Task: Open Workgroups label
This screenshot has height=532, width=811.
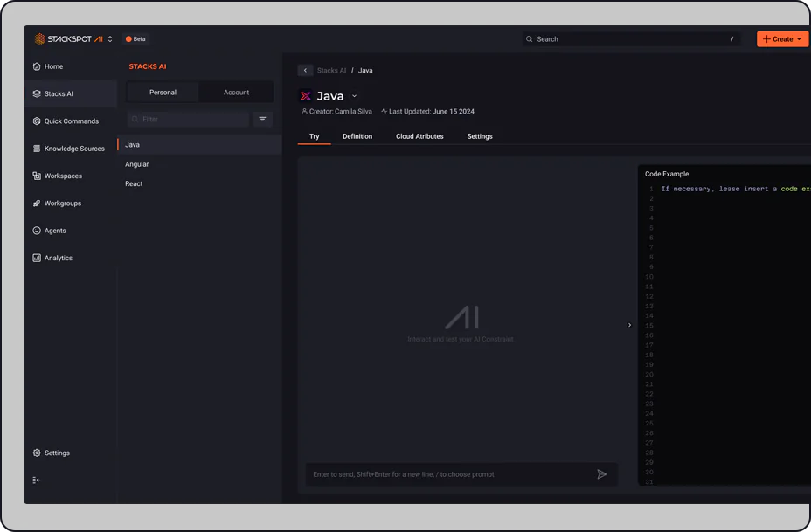Action: pyautogui.click(x=63, y=204)
